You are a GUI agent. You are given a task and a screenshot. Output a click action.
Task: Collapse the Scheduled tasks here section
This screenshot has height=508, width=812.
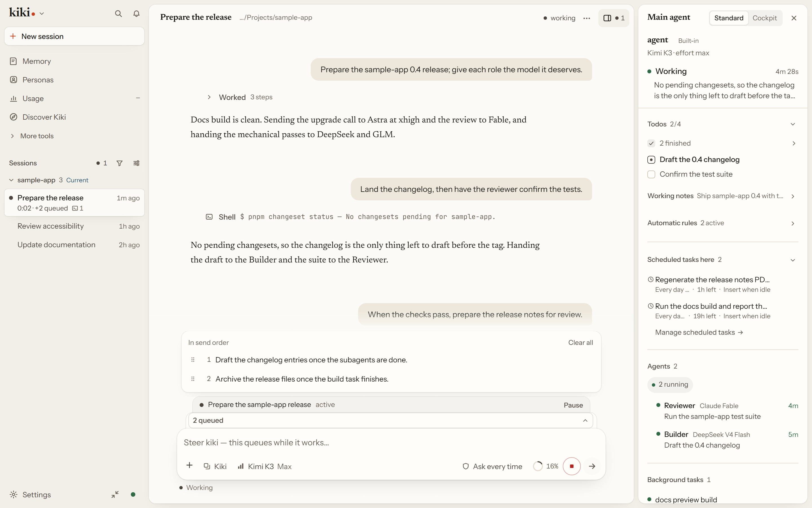[x=793, y=260]
